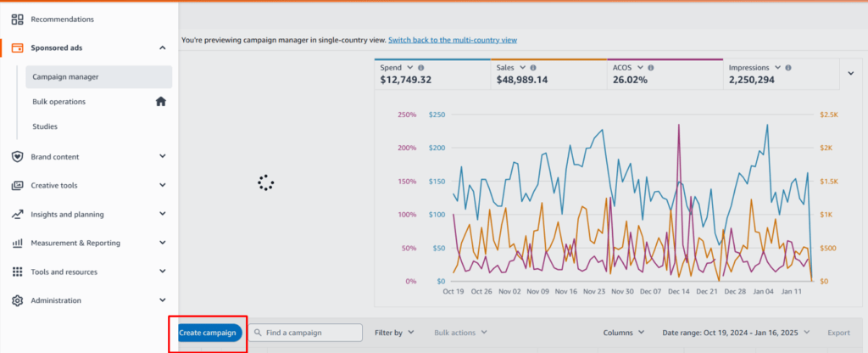868x353 pixels.
Task: Click the Create campaign button
Action: pyautogui.click(x=209, y=333)
